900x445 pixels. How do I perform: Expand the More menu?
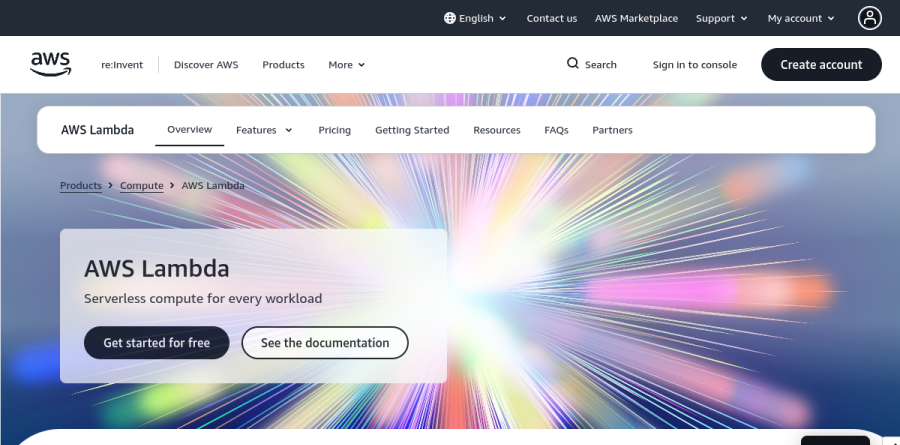coord(347,65)
